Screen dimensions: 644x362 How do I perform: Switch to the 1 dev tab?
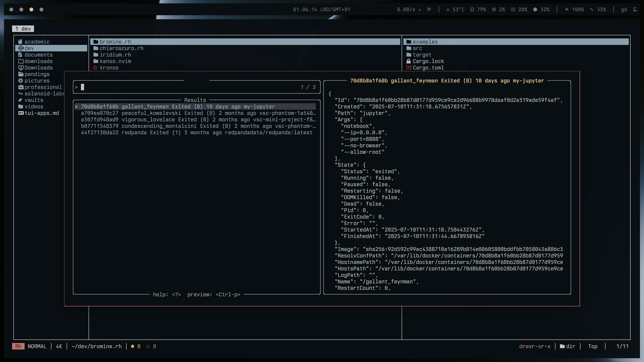point(23,29)
